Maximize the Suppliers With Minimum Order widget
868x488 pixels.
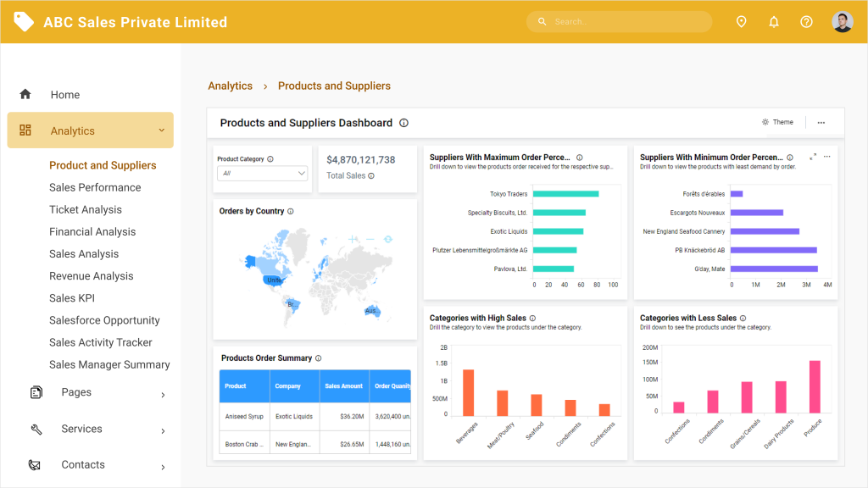[815, 157]
